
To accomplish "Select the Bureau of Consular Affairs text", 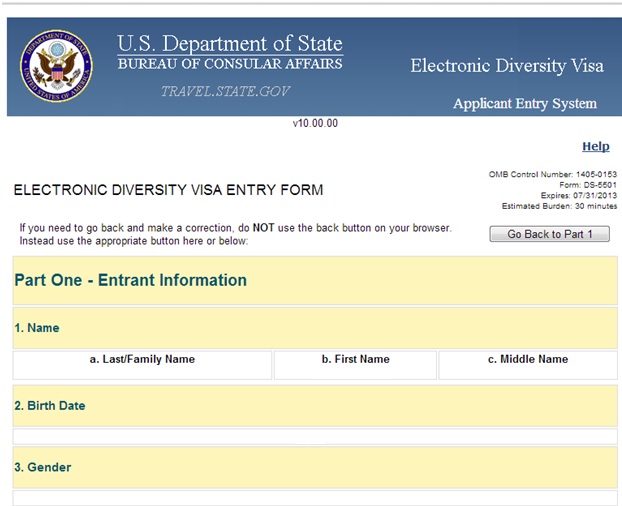I will [229, 64].
